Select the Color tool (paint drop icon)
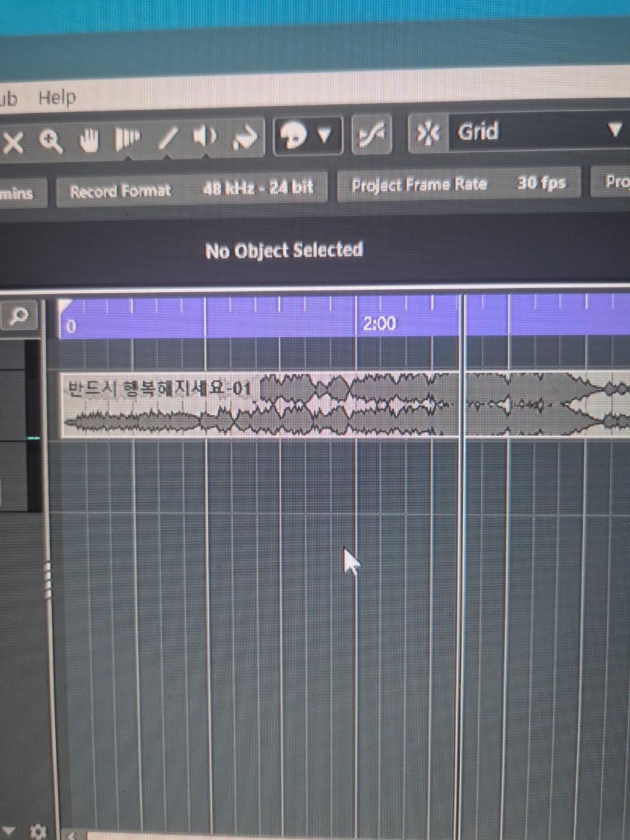Screen dimensions: 630x840 (293, 136)
